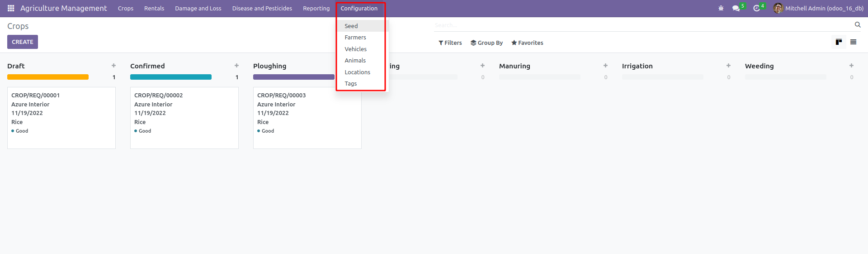Choose Vehicles in the Configuration menu
This screenshot has height=254, width=868.
click(x=356, y=49)
